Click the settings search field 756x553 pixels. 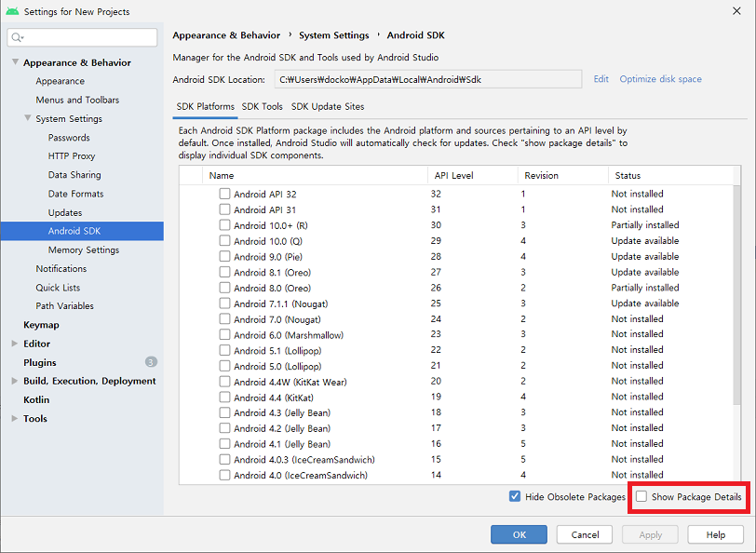[x=83, y=37]
